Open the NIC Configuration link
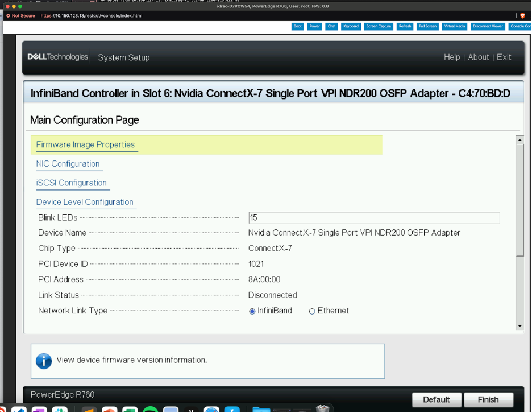Viewport: 532px width, 413px height. (x=68, y=164)
